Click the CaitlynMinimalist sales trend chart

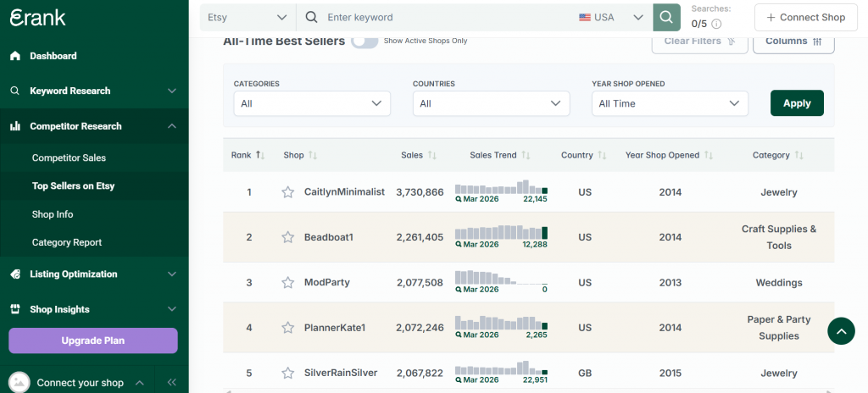point(501,186)
